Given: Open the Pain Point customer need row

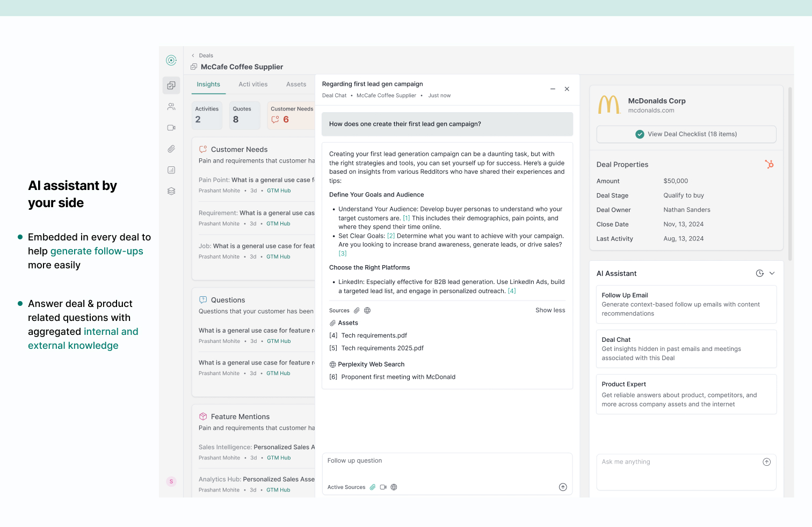Looking at the screenshot, I should click(x=256, y=185).
